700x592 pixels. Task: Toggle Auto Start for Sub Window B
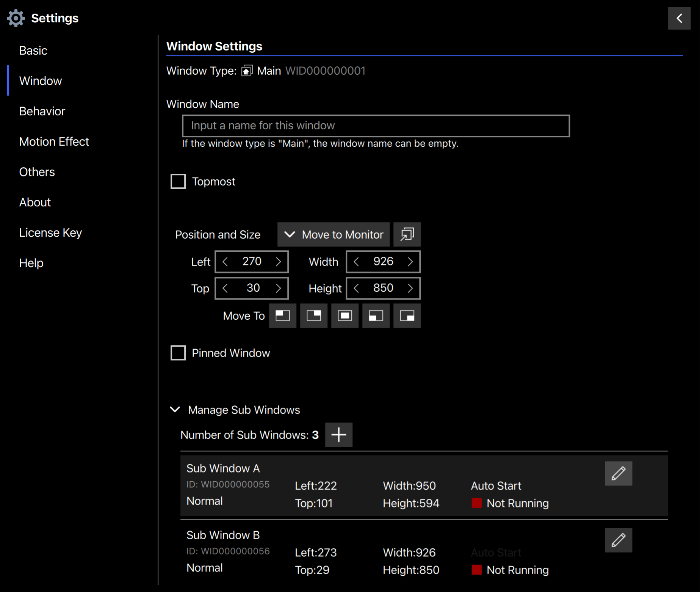click(496, 553)
